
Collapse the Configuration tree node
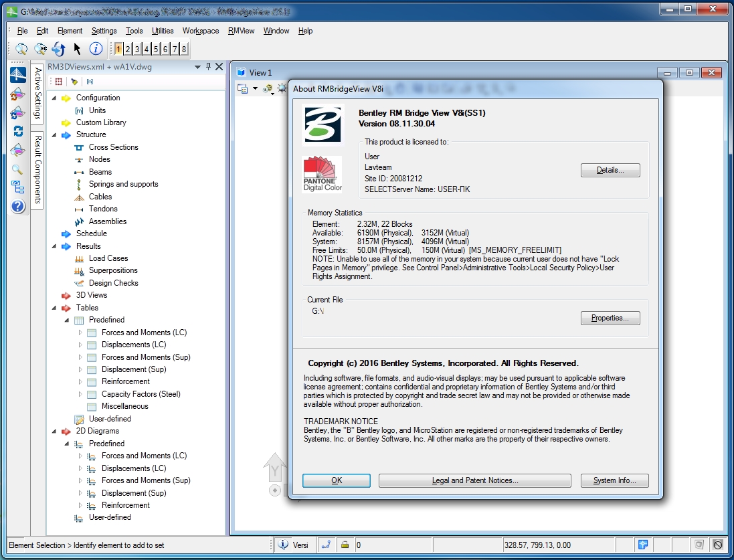(54, 98)
